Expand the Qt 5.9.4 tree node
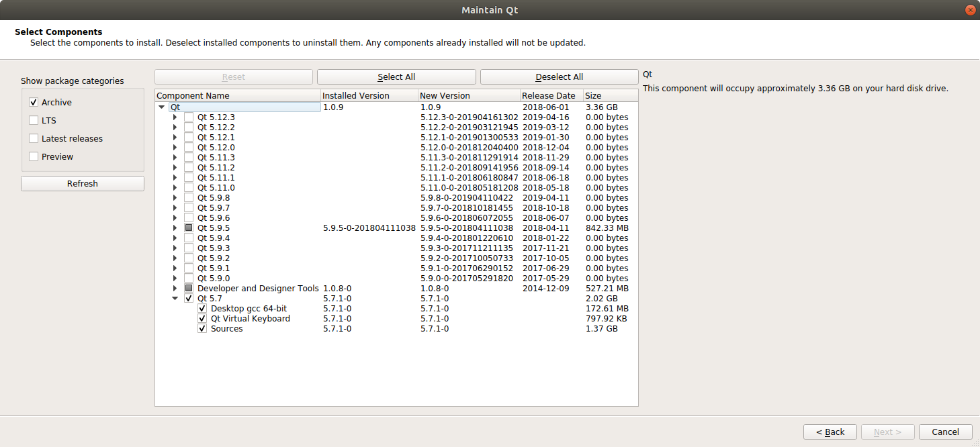The image size is (980, 447). click(175, 238)
